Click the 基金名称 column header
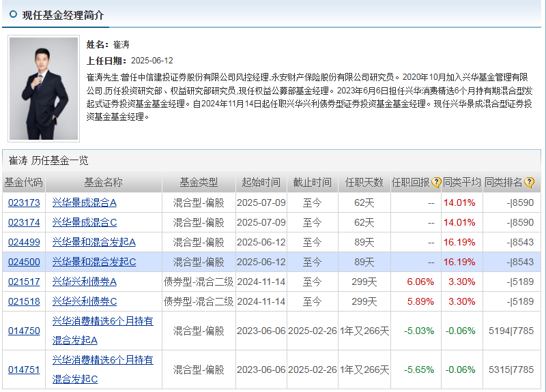The image size is (546, 392). click(104, 182)
